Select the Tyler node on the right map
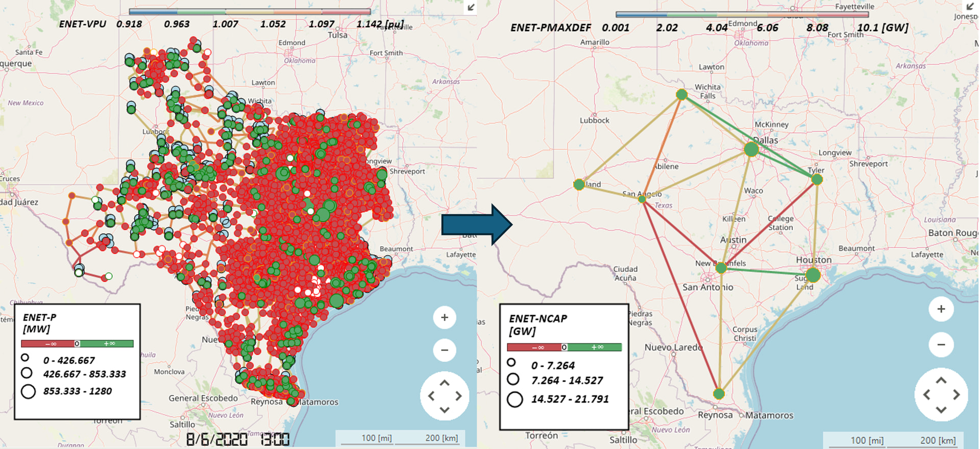Screen dimensions: 980x449 (817, 179)
